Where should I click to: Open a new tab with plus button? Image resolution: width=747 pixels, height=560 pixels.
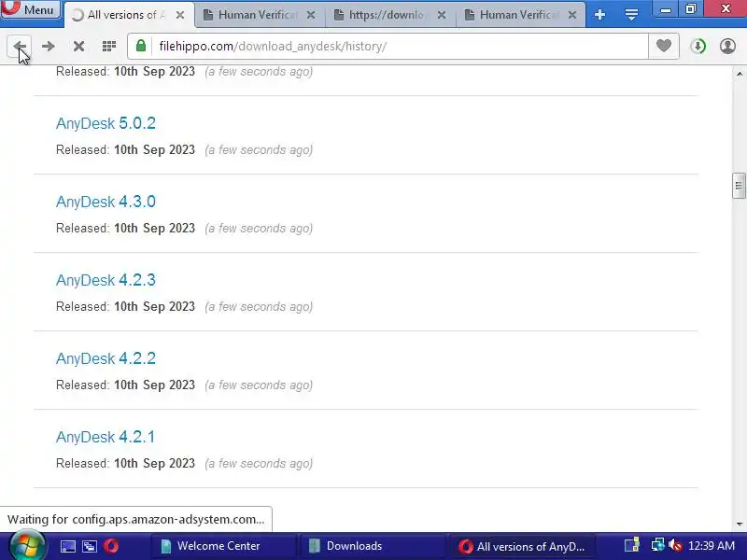599,15
